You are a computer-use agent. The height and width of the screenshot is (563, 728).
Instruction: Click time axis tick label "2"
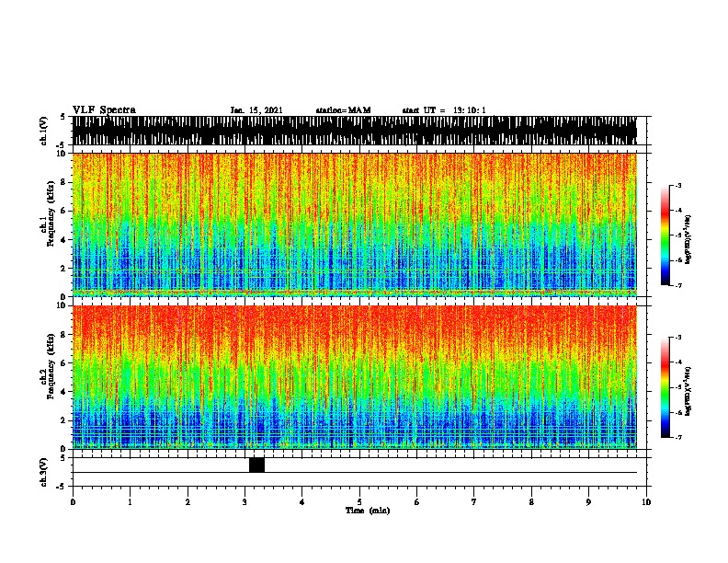(188, 502)
